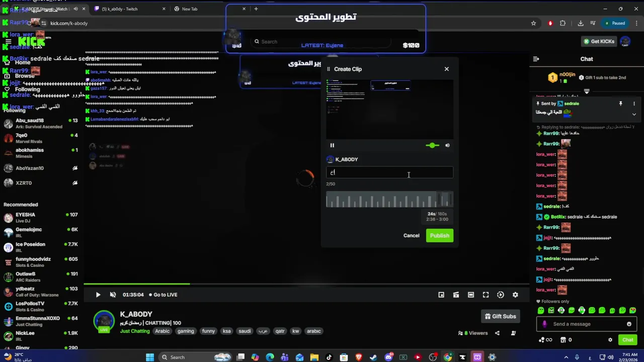Open the sidebar hamburger menu
Image resolution: width=644 pixels, height=362 pixels.
point(8,41)
